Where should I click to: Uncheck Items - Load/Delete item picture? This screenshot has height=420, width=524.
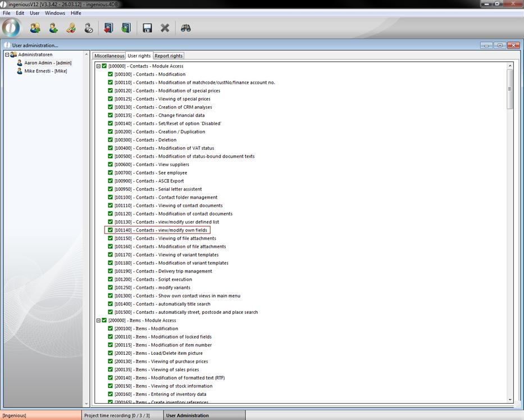(x=111, y=353)
